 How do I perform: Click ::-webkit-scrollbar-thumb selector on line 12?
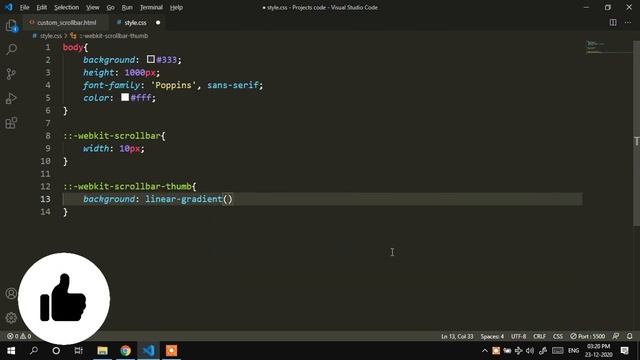pos(127,186)
